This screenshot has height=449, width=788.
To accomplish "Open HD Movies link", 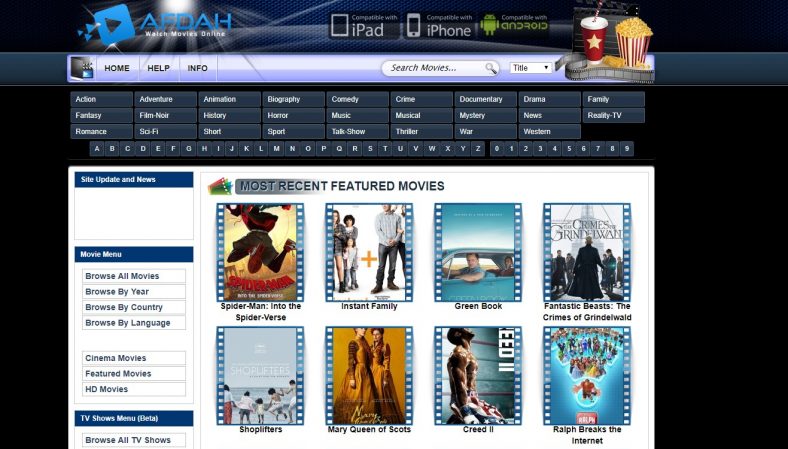I will pos(134,389).
